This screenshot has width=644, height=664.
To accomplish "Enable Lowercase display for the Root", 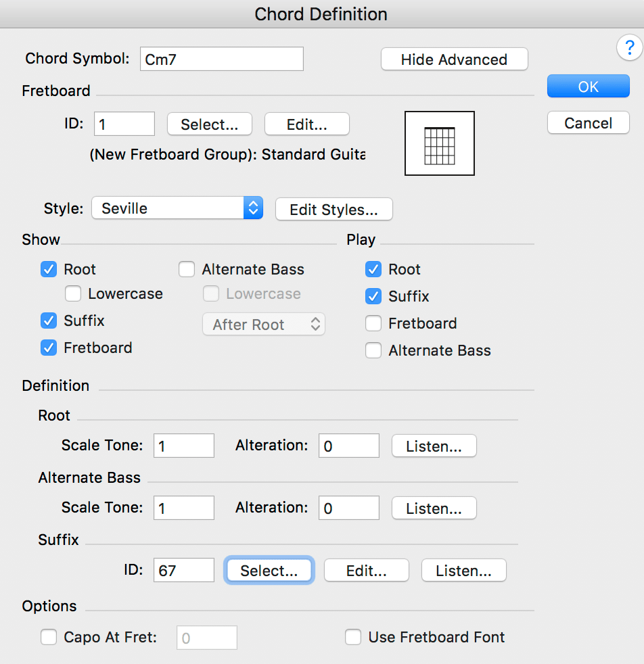I will [72, 293].
